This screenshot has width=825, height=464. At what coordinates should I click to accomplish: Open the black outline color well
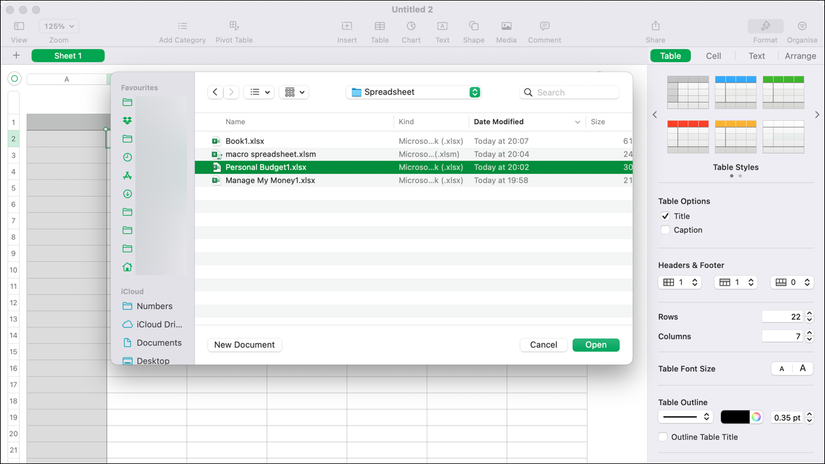point(735,417)
